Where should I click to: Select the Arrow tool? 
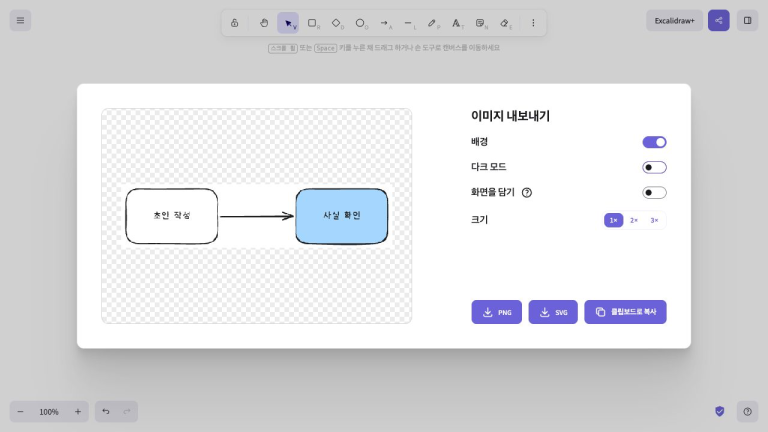coord(384,23)
